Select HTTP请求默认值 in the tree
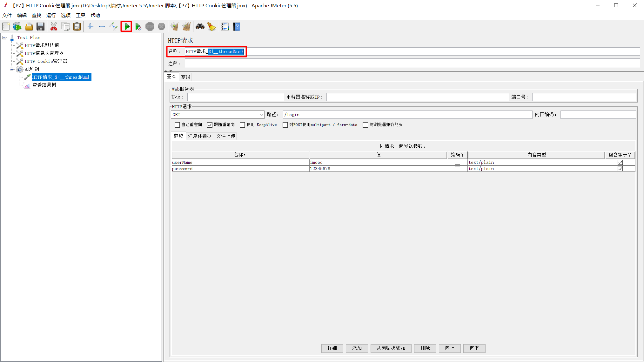The width and height of the screenshot is (644, 362). 42,45
